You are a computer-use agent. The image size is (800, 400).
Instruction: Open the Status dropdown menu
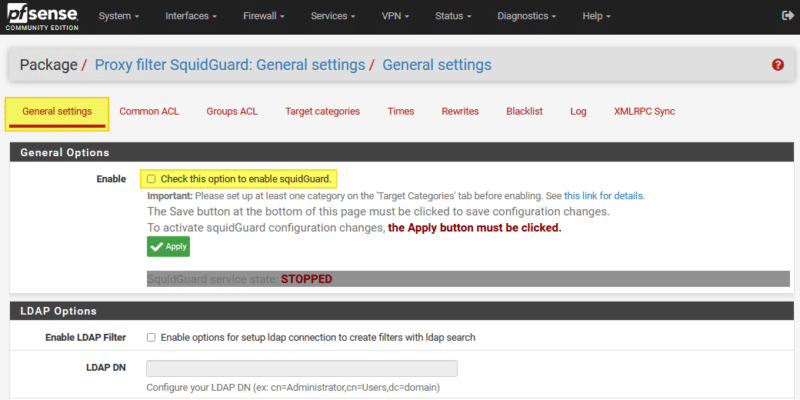tap(453, 16)
